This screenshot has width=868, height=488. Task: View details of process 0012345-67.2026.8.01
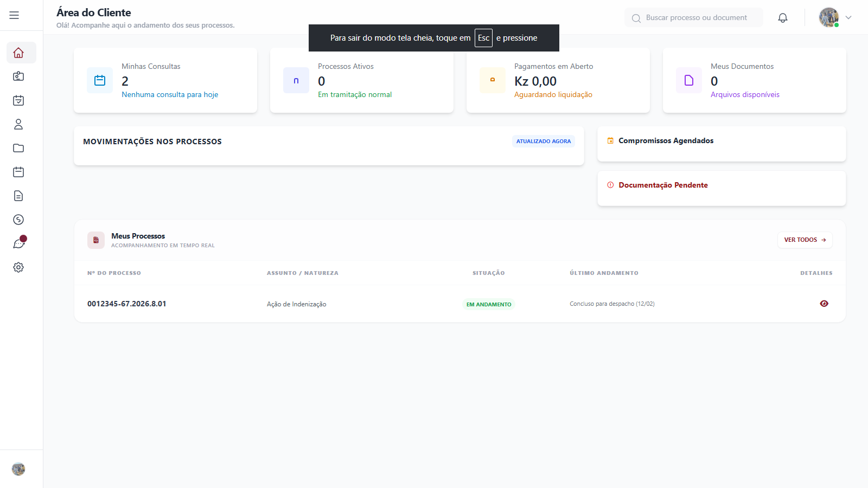point(824,304)
